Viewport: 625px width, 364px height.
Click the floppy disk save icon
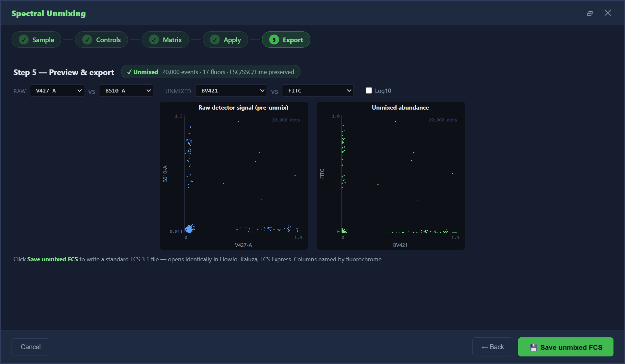[534, 347]
